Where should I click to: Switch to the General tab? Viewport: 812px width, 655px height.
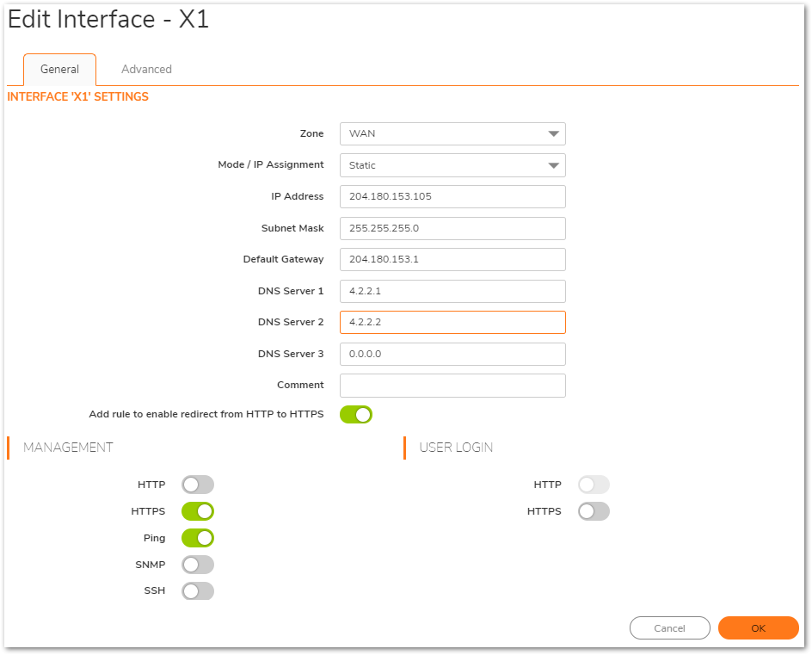(59, 70)
